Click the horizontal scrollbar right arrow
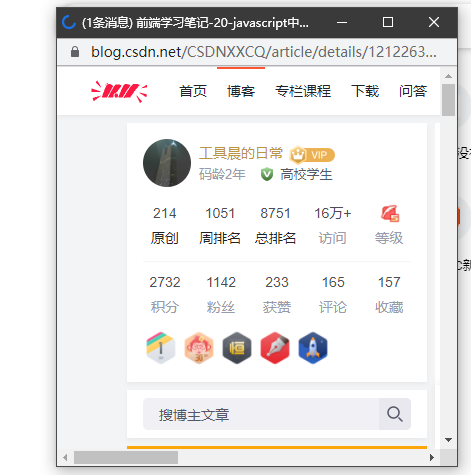The width and height of the screenshot is (471, 475). pos(432,457)
